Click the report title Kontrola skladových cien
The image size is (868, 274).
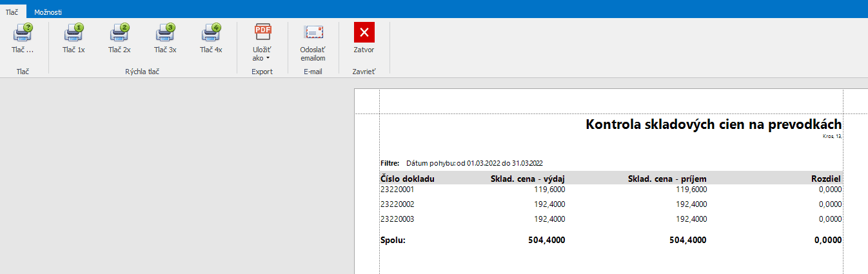click(x=713, y=124)
